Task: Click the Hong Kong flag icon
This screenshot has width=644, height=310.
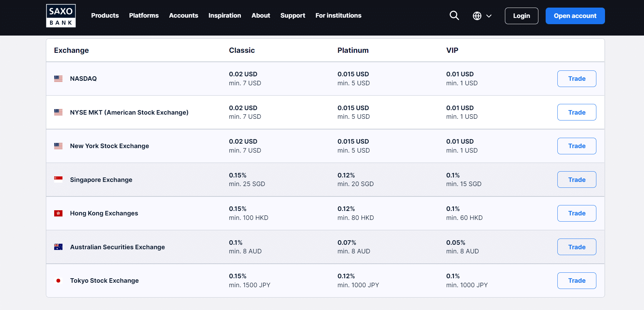Action: [58, 213]
